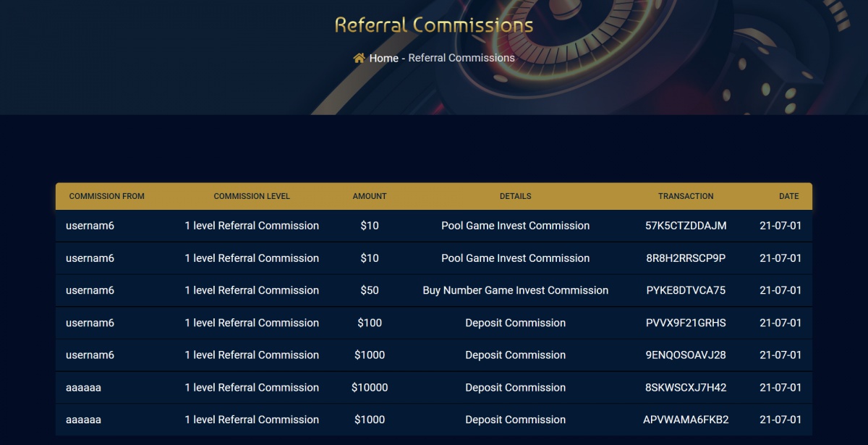This screenshot has height=445, width=868.
Task: Click the Referral Commissions breadcrumb text
Action: tap(461, 58)
